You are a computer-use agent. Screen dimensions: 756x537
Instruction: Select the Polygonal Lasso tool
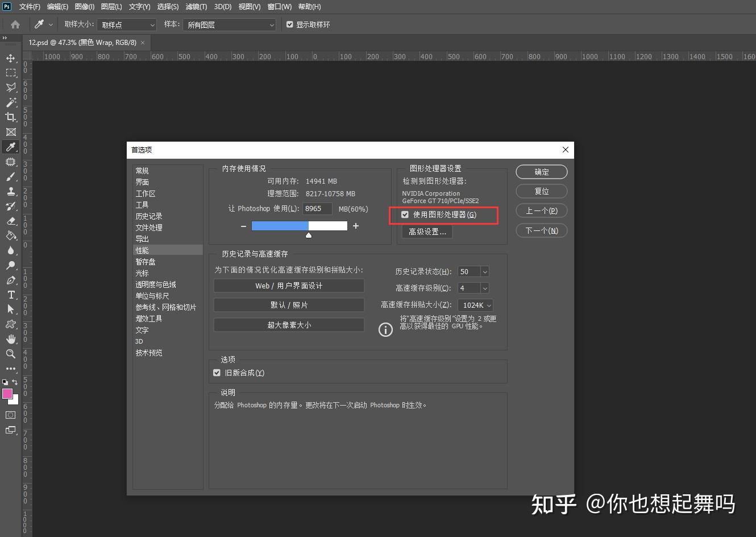tap(11, 88)
